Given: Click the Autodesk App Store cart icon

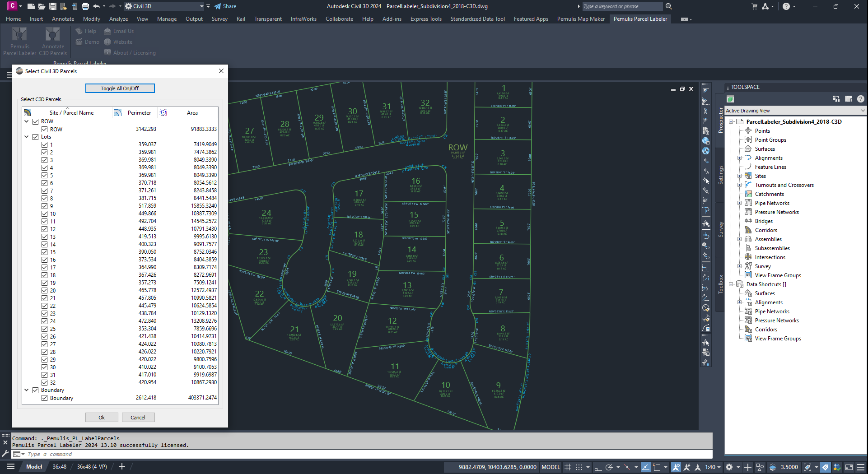Looking at the screenshot, I should click(754, 6).
